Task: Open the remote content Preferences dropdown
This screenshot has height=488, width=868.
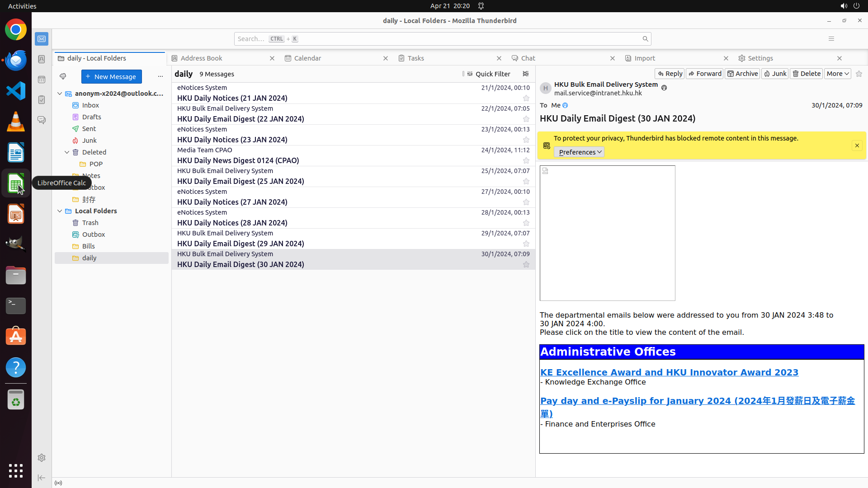Action: (579, 152)
